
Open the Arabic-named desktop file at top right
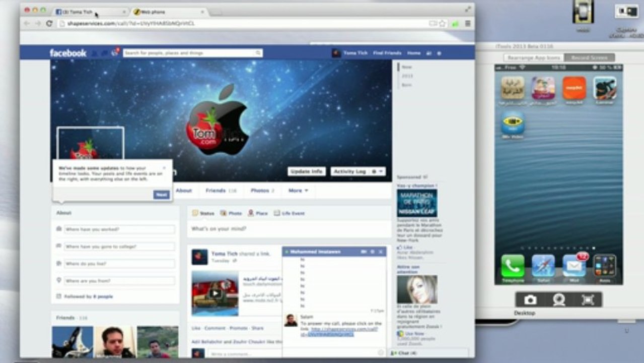(x=626, y=12)
